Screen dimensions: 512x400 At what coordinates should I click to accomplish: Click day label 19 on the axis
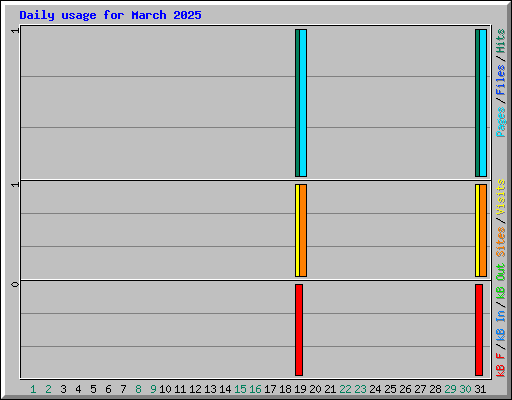(x=300, y=389)
